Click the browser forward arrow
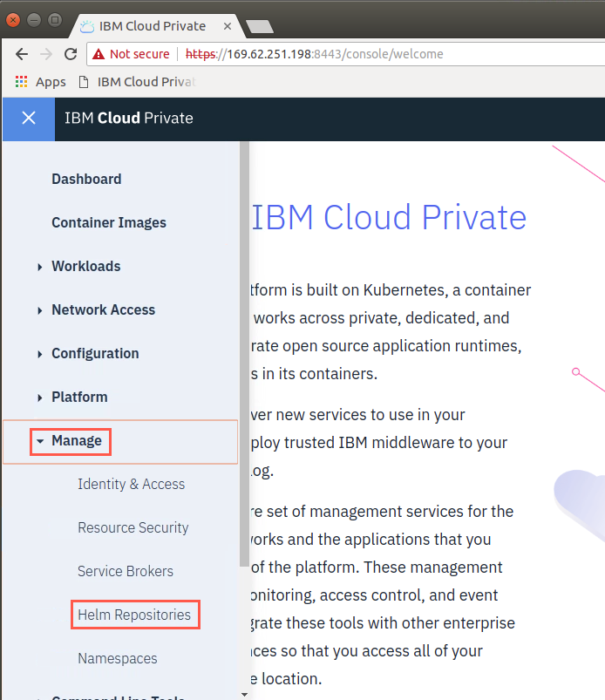Viewport: 605px width, 700px height. (x=46, y=54)
